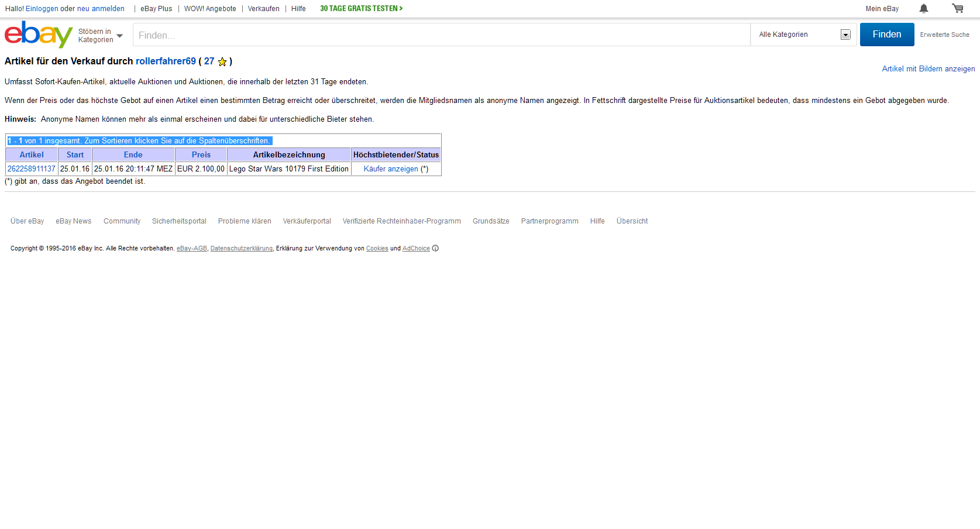
Task: Open the shopping cart icon
Action: 958,8
